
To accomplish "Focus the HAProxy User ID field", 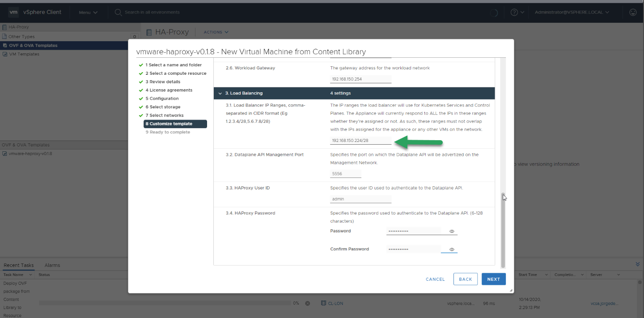I will click(361, 199).
